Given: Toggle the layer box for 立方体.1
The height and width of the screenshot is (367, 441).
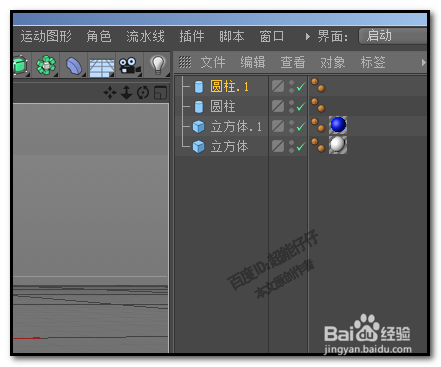Looking at the screenshot, I should pyautogui.click(x=278, y=126).
